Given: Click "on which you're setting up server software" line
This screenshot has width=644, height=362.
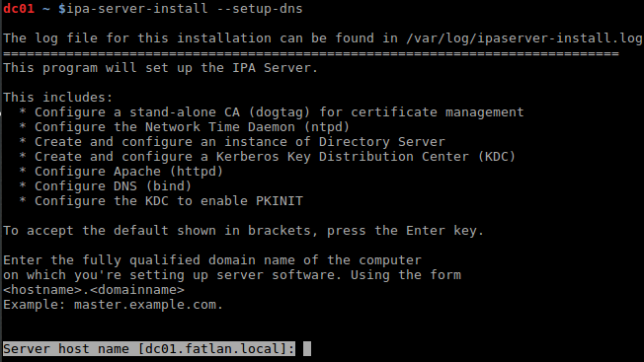Looking at the screenshot, I should click(232, 274).
